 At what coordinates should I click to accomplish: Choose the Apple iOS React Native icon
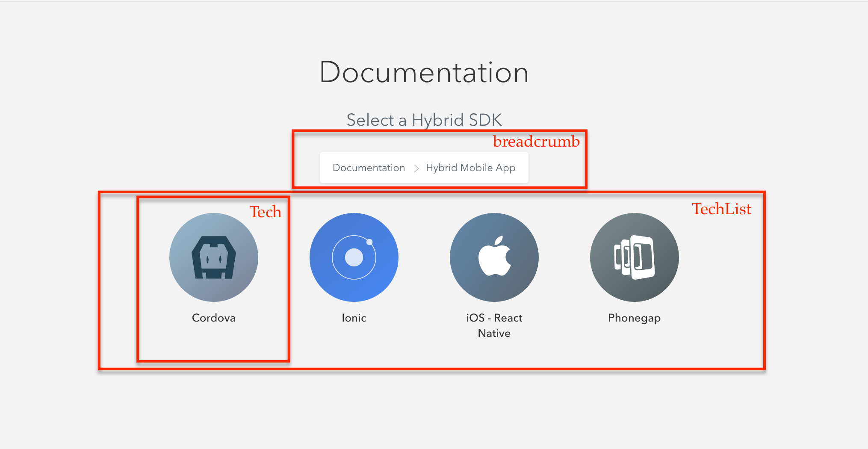click(x=494, y=257)
